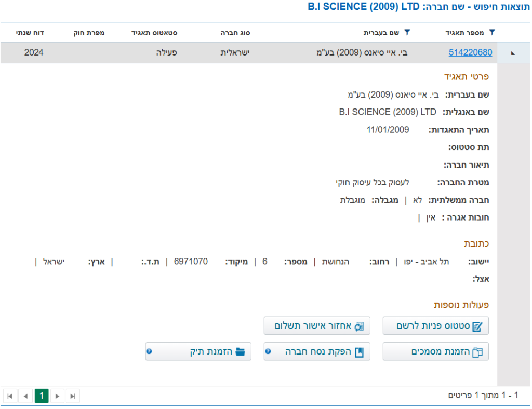Open corporation number 514220680 link
The image size is (532, 409).
coord(470,52)
